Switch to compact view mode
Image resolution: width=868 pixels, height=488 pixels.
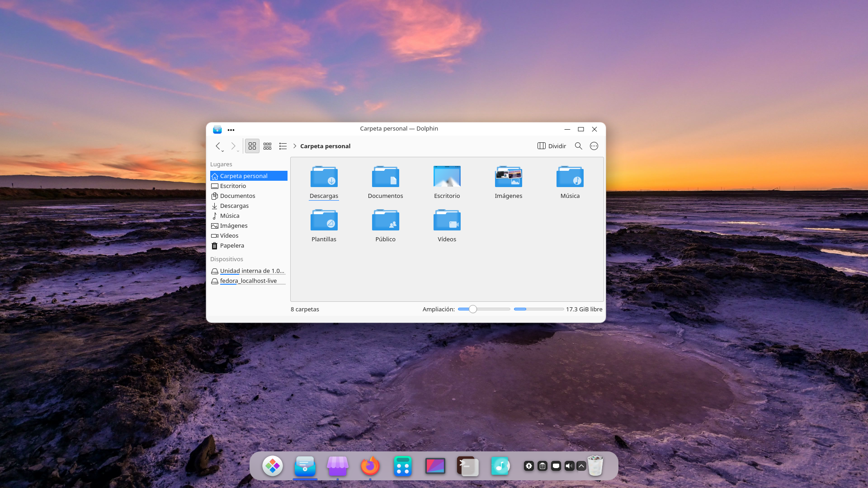pyautogui.click(x=268, y=146)
